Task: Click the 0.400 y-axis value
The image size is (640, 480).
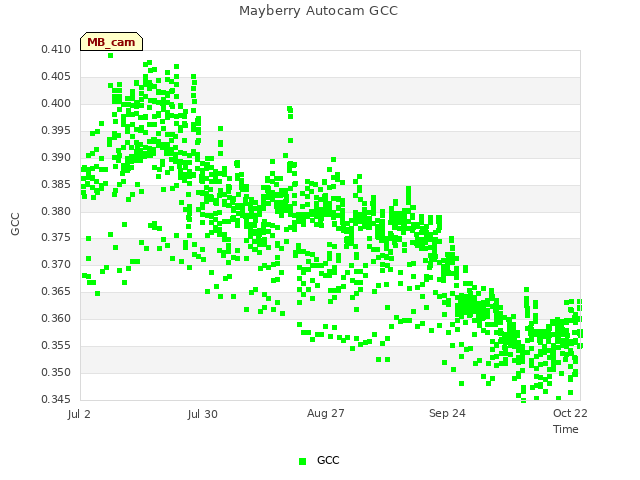Action: point(56,103)
